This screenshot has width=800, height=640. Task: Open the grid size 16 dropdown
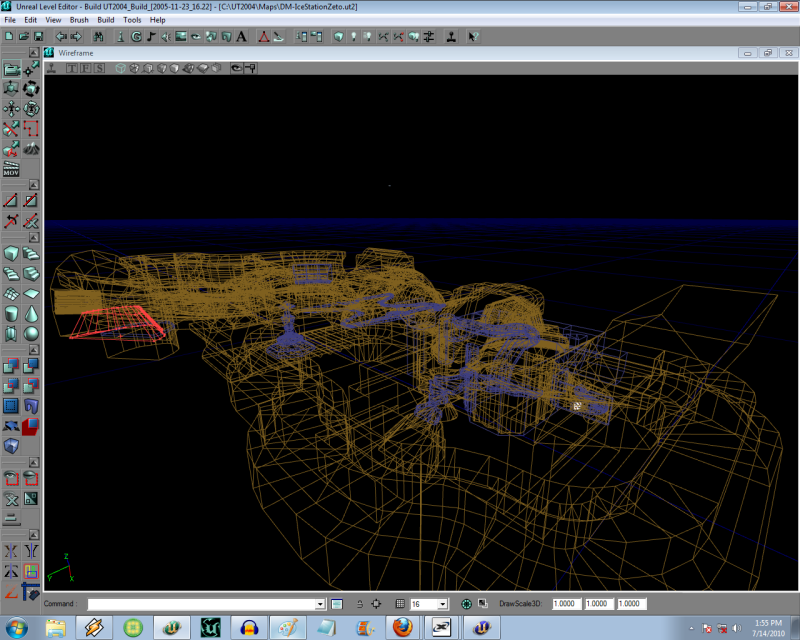tap(442, 604)
